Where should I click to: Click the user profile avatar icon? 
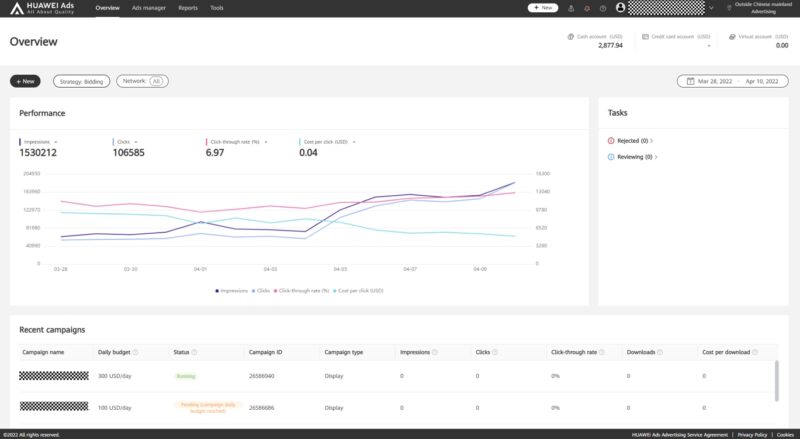[620, 7]
